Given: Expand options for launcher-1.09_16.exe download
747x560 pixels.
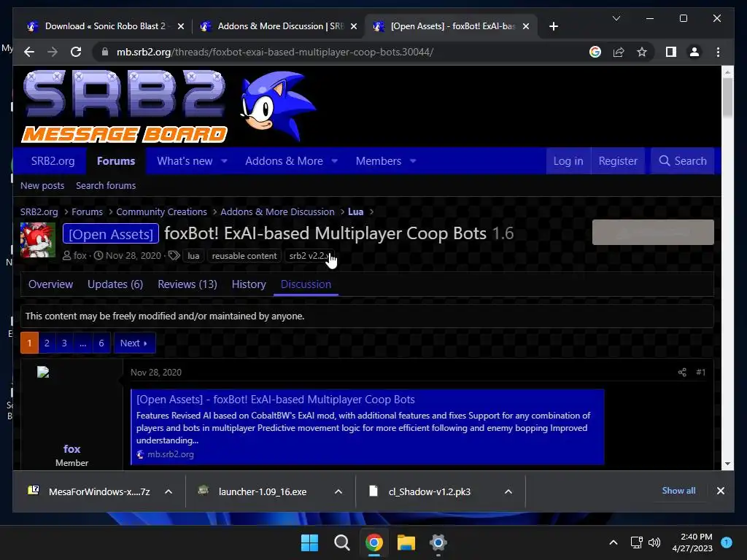Looking at the screenshot, I should pyautogui.click(x=338, y=491).
